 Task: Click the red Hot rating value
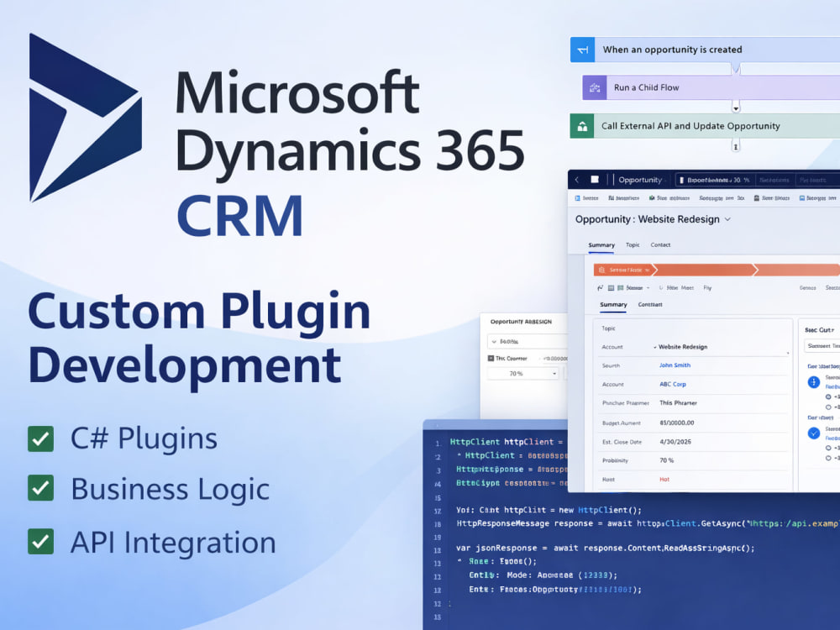tap(664, 480)
